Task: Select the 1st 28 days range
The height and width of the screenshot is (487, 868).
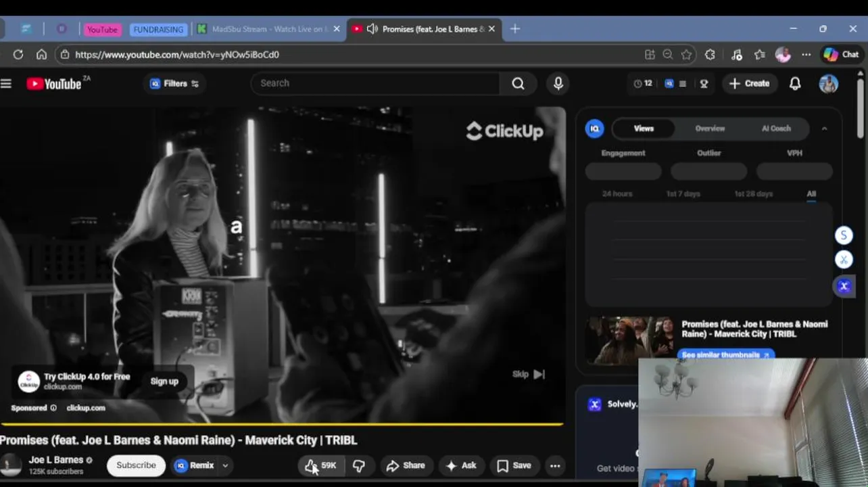Action: coord(753,193)
